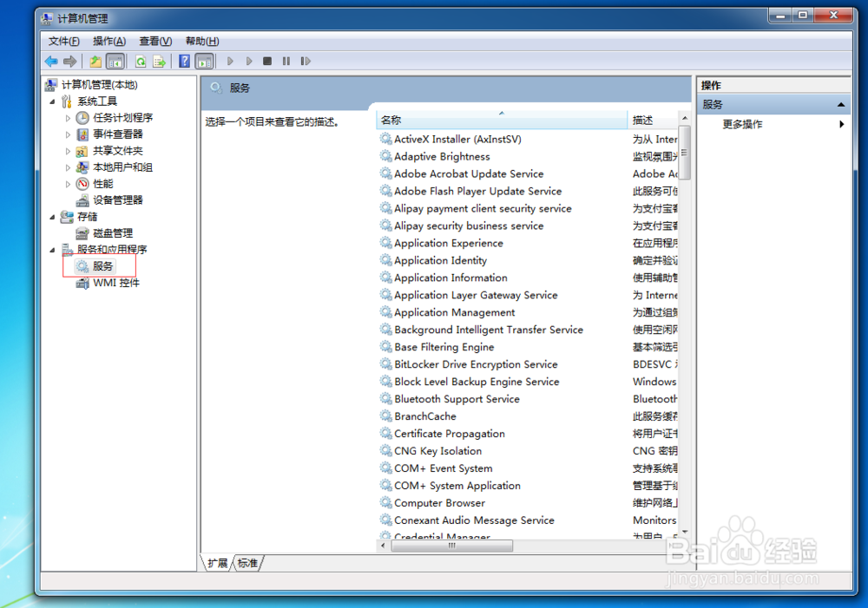This screenshot has width=868, height=608.
Task: Click the Up one level folder icon
Action: [95, 62]
